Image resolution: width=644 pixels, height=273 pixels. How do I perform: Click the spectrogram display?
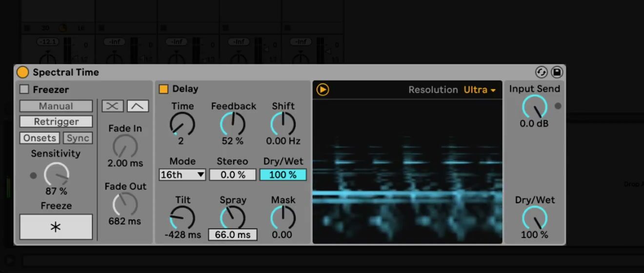pyautogui.click(x=407, y=172)
